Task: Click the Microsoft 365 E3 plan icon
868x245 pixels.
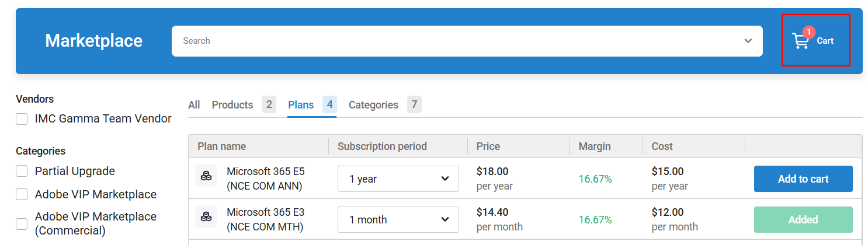Action: click(206, 216)
